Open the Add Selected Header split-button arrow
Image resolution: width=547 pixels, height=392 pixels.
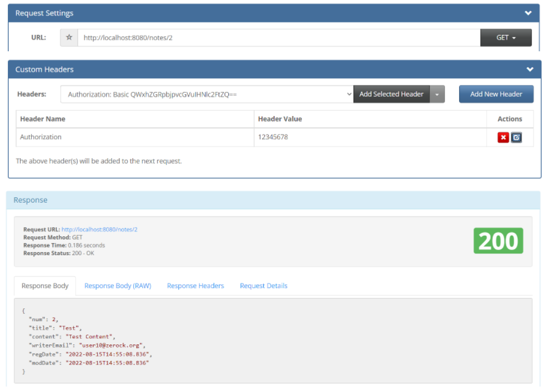click(x=436, y=94)
